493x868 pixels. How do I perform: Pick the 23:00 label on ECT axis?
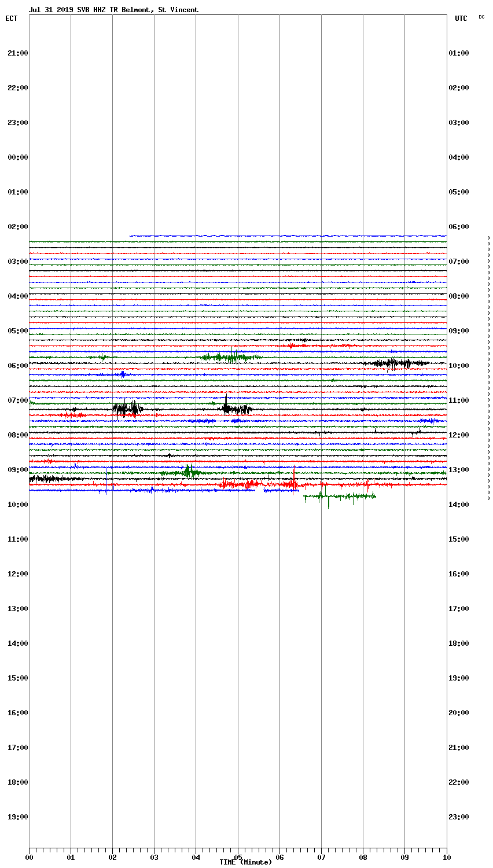pyautogui.click(x=18, y=123)
